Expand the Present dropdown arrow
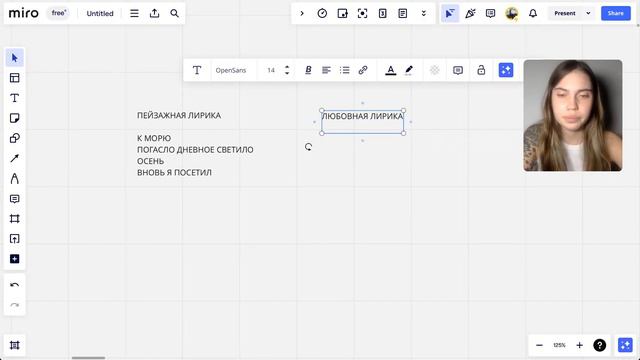This screenshot has width=640, height=360. tap(588, 13)
